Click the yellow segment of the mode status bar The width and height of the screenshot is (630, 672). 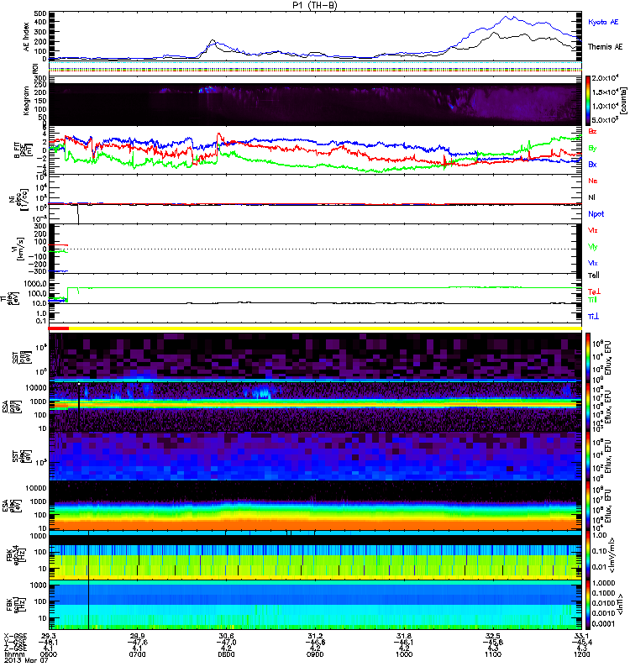tap(325, 328)
